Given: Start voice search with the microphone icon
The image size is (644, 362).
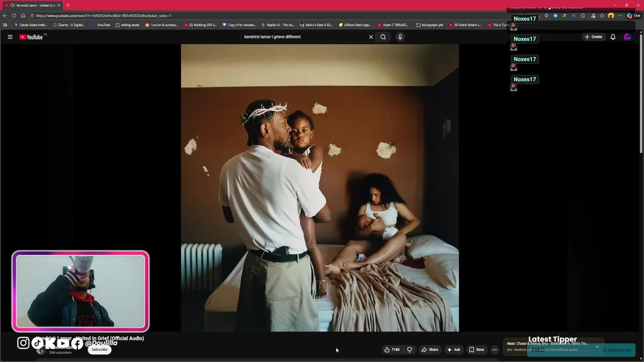Looking at the screenshot, I should (400, 37).
